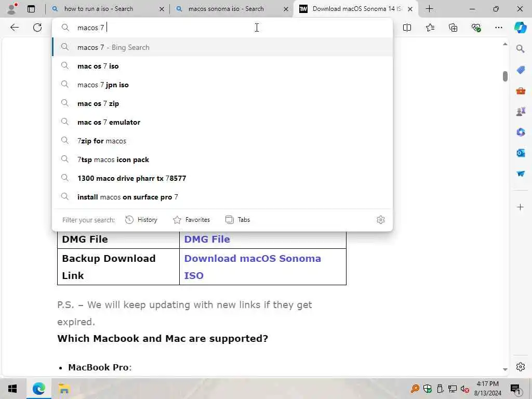Refresh the page with reload icon
532x399 pixels.
37,28
